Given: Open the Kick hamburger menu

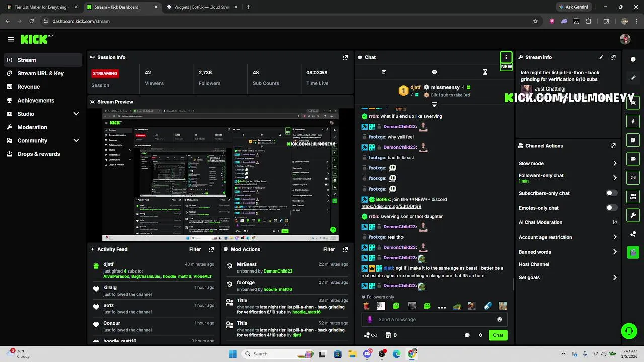Looking at the screenshot, I should click(x=11, y=39).
